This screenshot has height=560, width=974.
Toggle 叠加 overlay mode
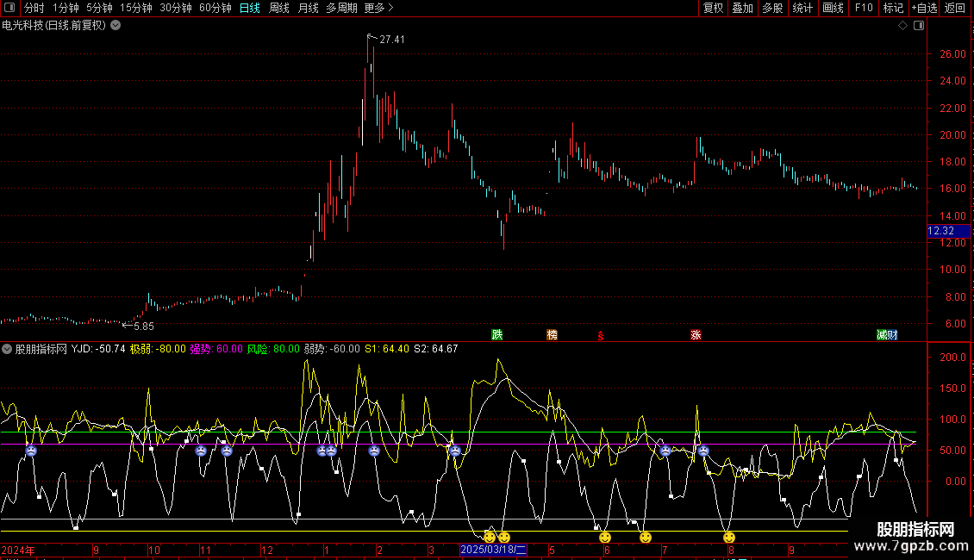pos(742,8)
